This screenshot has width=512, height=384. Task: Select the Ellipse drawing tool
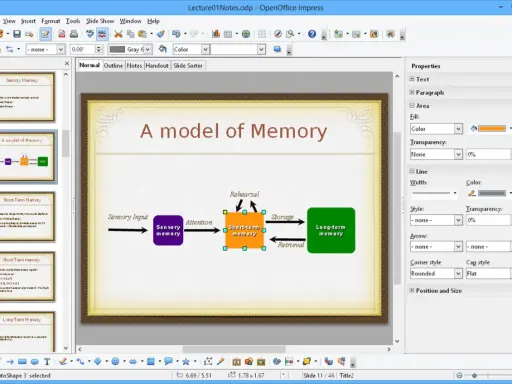pos(35,362)
